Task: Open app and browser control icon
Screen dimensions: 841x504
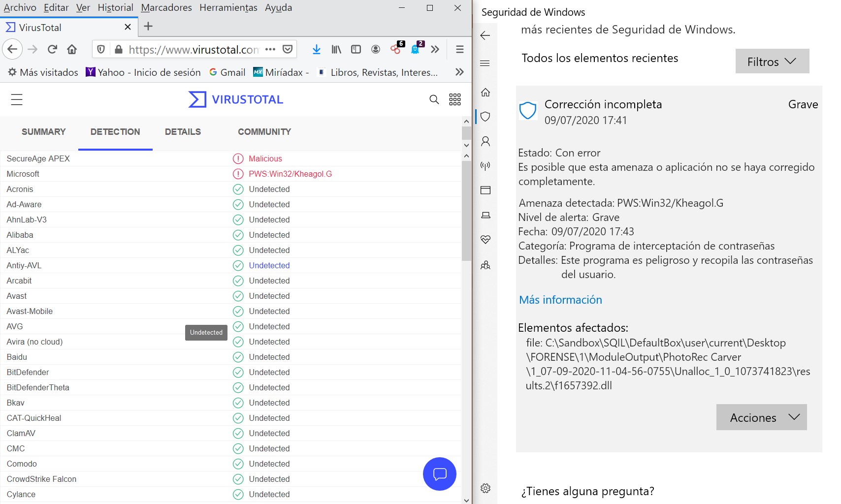Action: click(x=485, y=190)
